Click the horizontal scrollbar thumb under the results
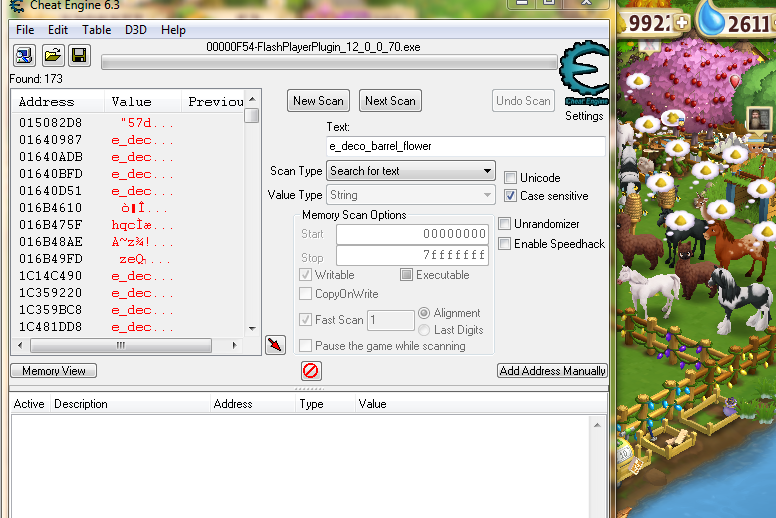The width and height of the screenshot is (776, 518). click(121, 345)
